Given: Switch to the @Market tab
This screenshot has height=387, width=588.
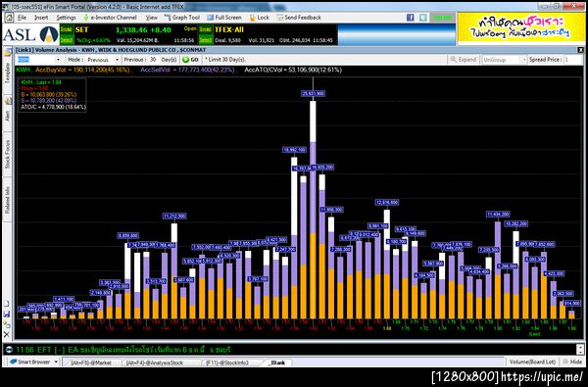Looking at the screenshot, I should (x=91, y=363).
